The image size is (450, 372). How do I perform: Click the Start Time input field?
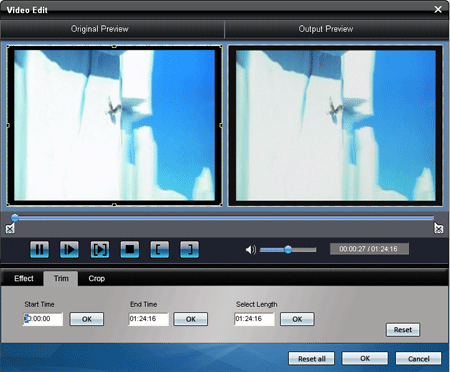pyautogui.click(x=43, y=319)
